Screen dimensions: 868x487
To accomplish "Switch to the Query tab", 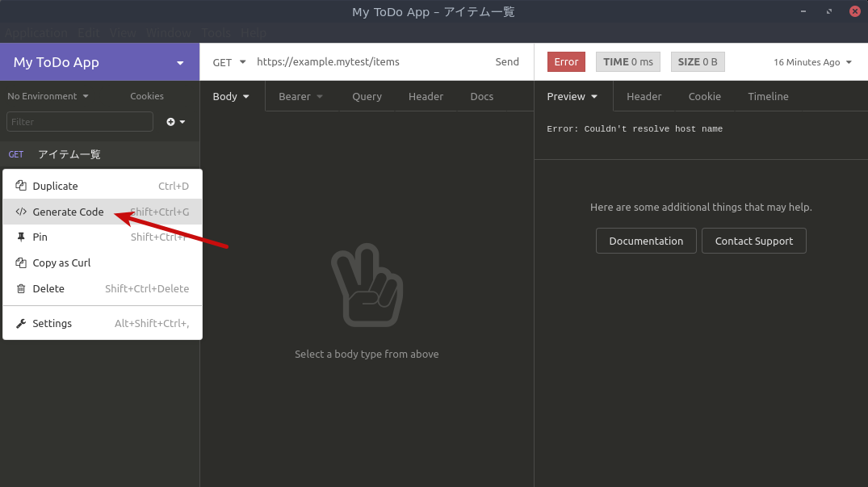I will coord(367,96).
